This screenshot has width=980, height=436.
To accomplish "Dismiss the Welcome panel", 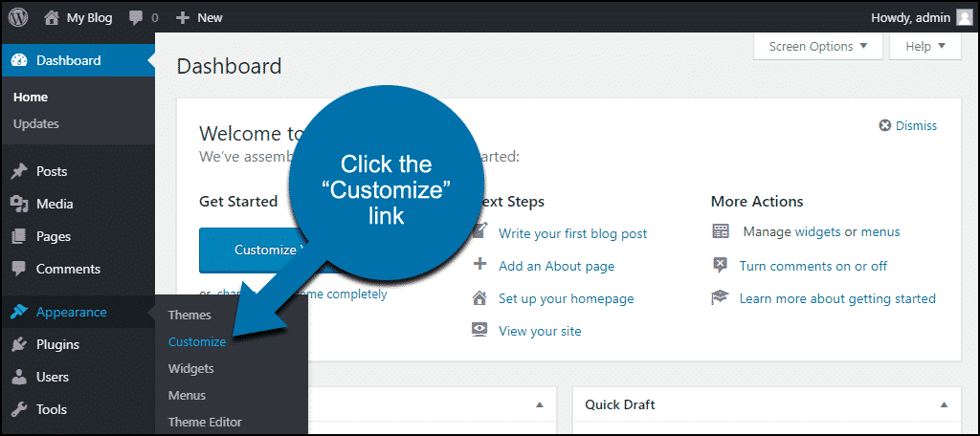I will click(907, 125).
